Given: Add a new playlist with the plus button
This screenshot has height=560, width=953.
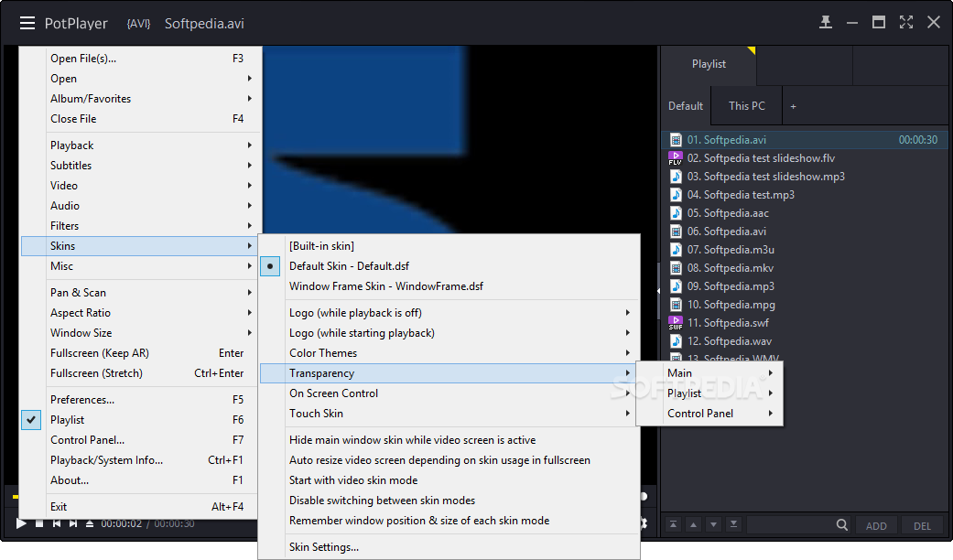Looking at the screenshot, I should click(x=793, y=106).
